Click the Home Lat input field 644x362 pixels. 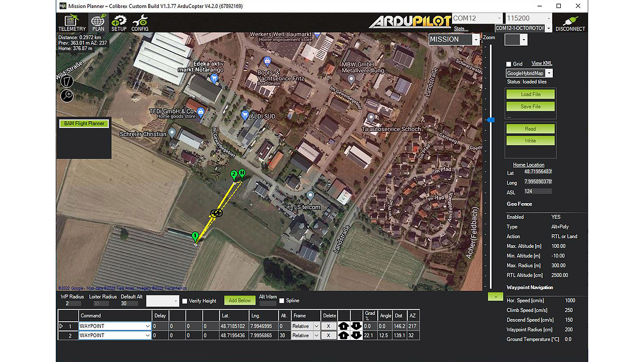[x=538, y=172]
